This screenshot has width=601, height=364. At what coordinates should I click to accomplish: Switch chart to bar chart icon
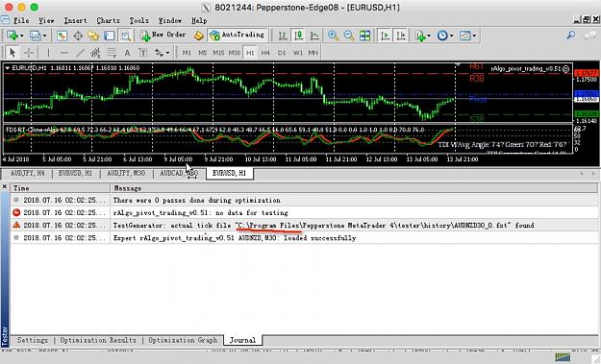tap(283, 36)
